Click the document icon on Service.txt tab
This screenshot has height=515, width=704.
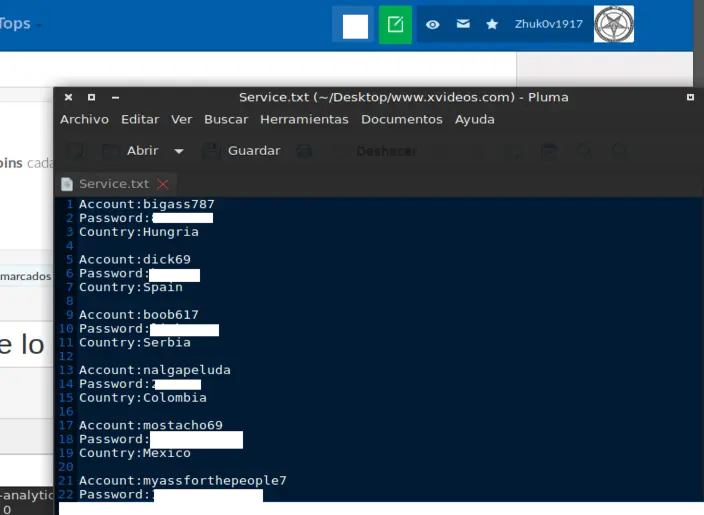point(67,184)
